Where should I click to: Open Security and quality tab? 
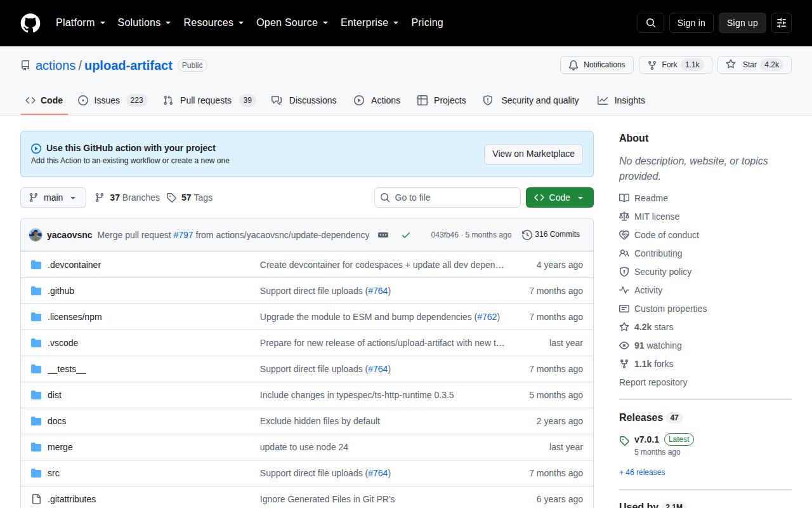click(531, 100)
